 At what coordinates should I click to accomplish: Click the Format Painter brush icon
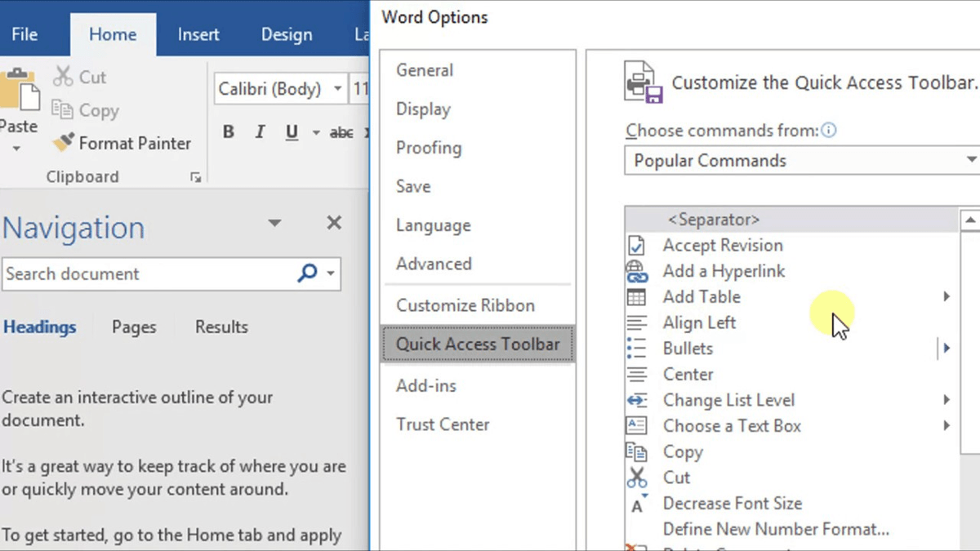pyautogui.click(x=63, y=143)
